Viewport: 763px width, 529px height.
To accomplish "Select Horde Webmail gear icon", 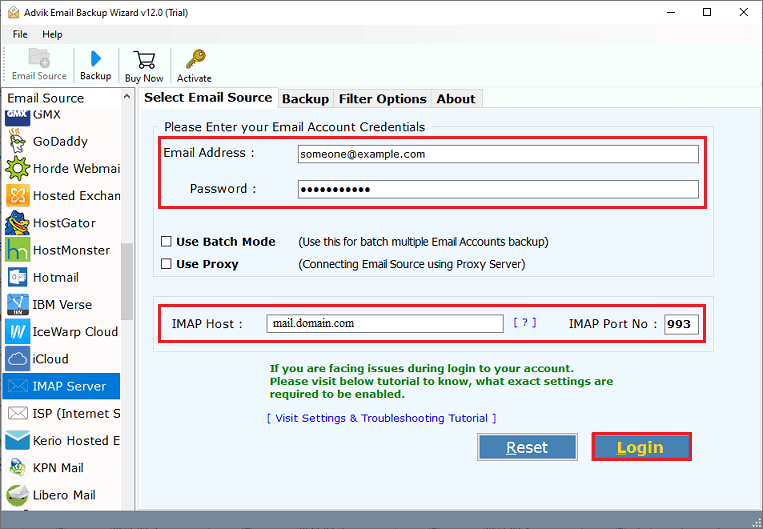I will tap(18, 168).
